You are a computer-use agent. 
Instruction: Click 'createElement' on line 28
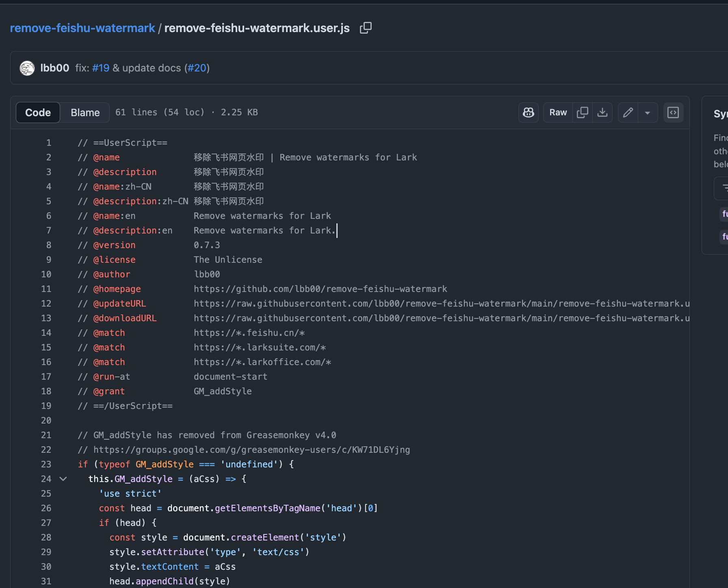pyautogui.click(x=265, y=538)
